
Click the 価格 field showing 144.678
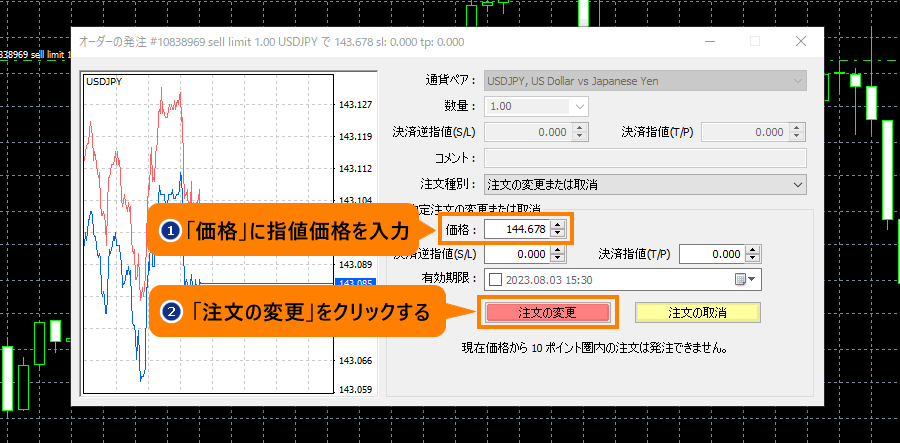click(x=517, y=230)
